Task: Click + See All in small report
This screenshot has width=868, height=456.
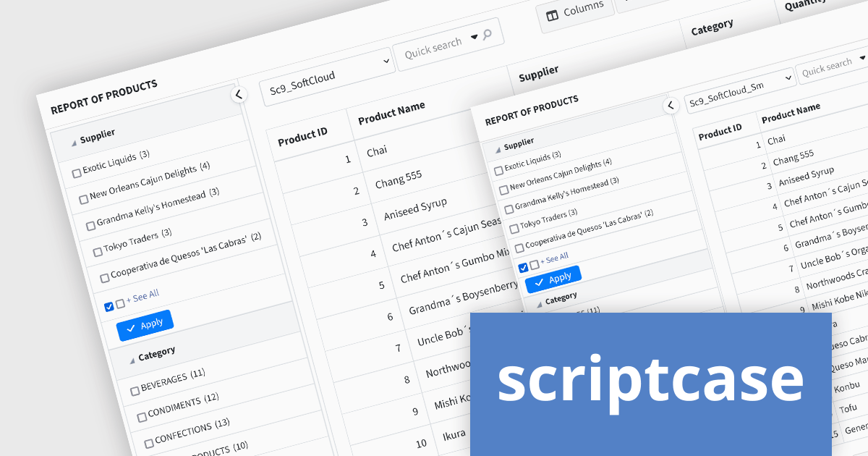Action: pyautogui.click(x=554, y=259)
